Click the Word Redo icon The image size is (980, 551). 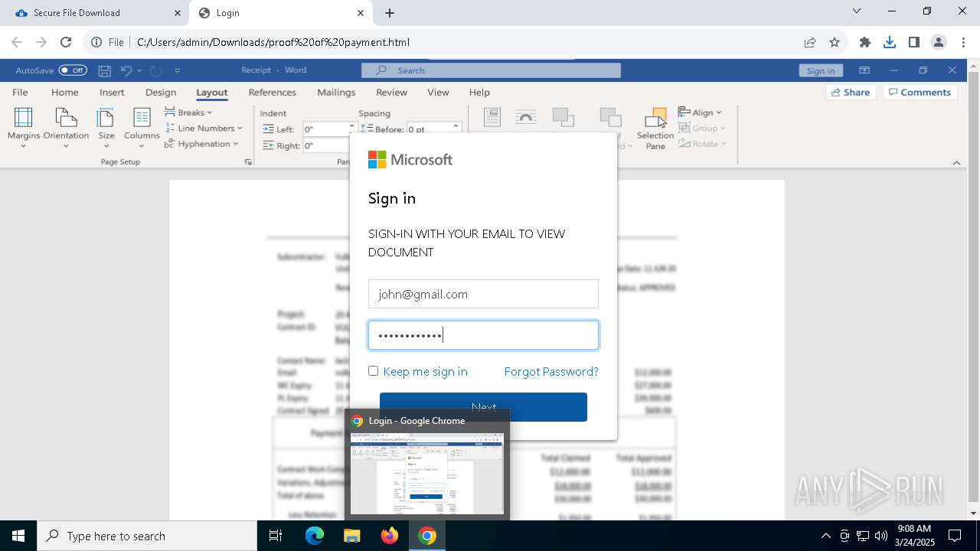click(155, 70)
